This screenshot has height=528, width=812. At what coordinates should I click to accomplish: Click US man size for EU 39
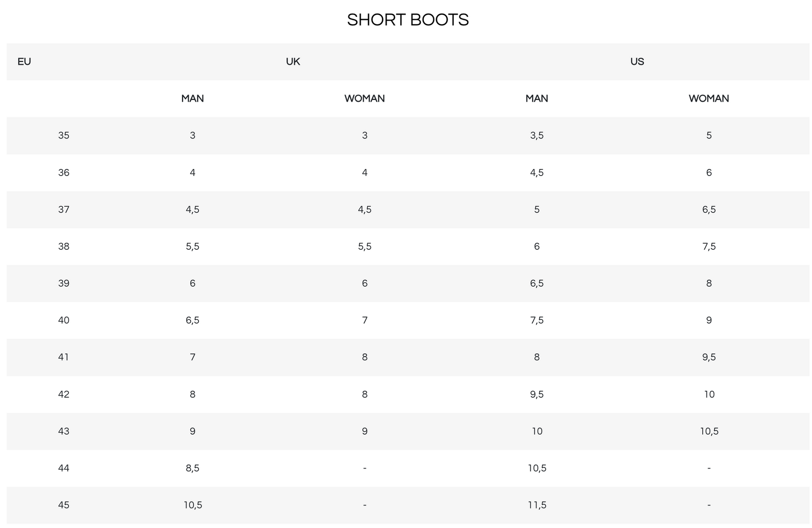[x=537, y=283]
